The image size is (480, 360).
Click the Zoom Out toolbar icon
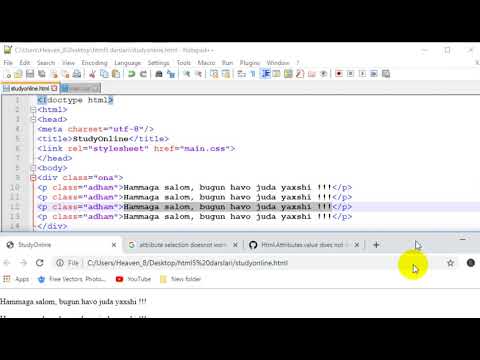(198, 74)
